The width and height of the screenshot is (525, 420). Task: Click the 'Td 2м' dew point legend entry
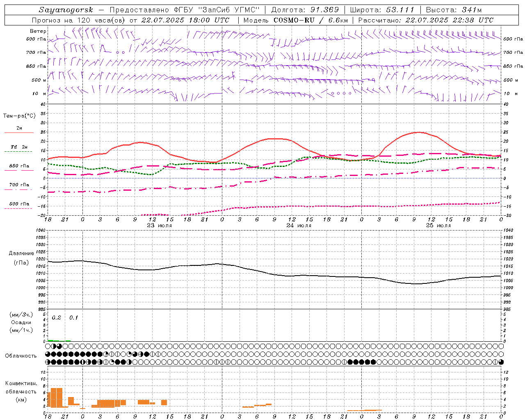coord(19,147)
